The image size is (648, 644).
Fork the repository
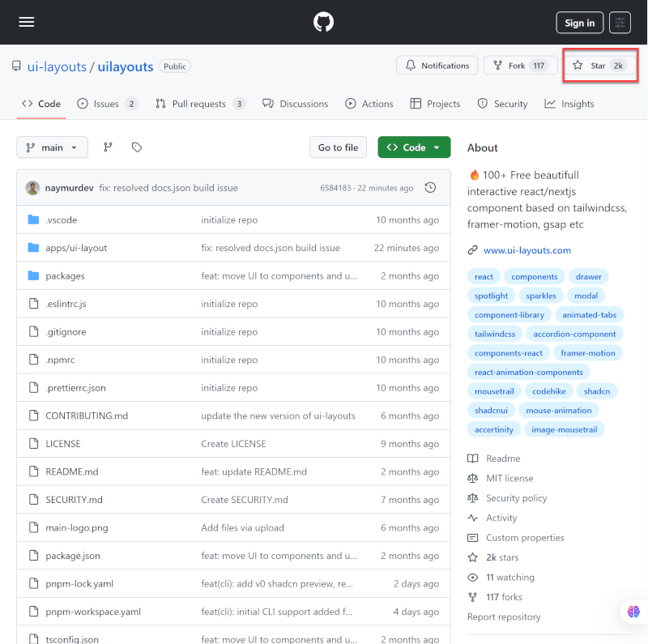click(521, 66)
